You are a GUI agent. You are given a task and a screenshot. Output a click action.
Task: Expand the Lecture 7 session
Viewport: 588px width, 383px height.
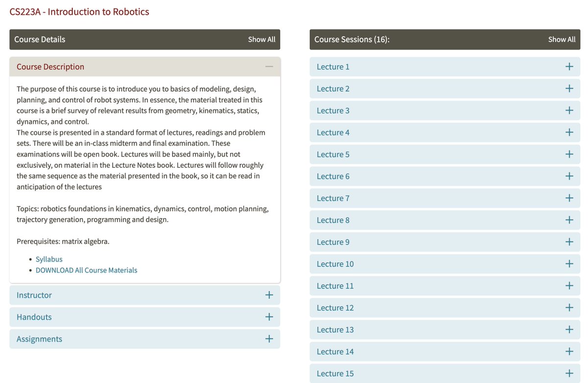(x=445, y=198)
